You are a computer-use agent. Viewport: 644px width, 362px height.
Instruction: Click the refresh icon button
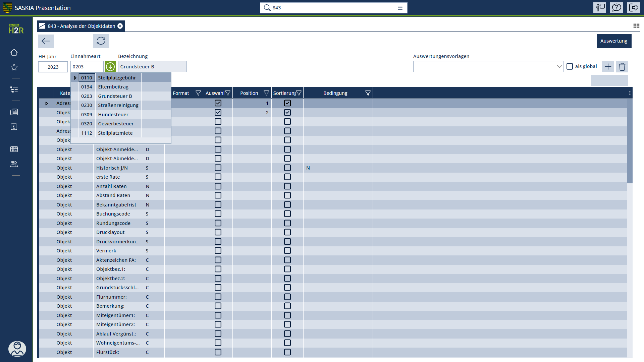pyautogui.click(x=101, y=41)
